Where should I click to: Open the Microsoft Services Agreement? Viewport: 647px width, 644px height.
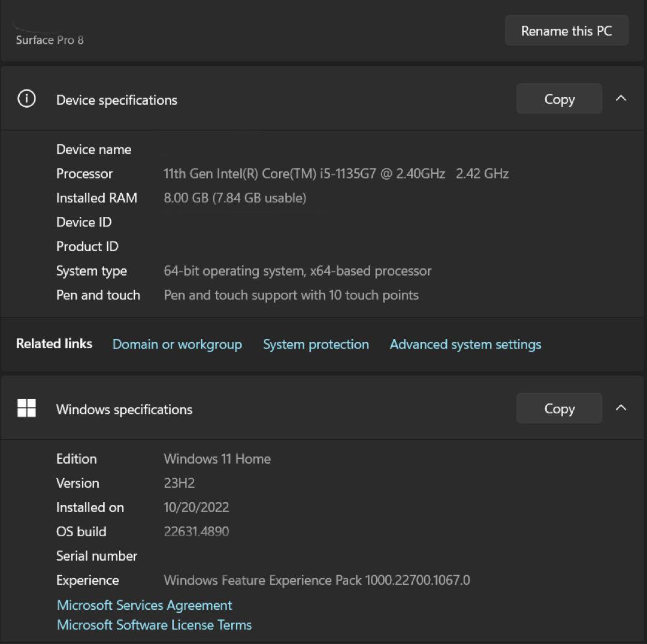click(x=144, y=605)
